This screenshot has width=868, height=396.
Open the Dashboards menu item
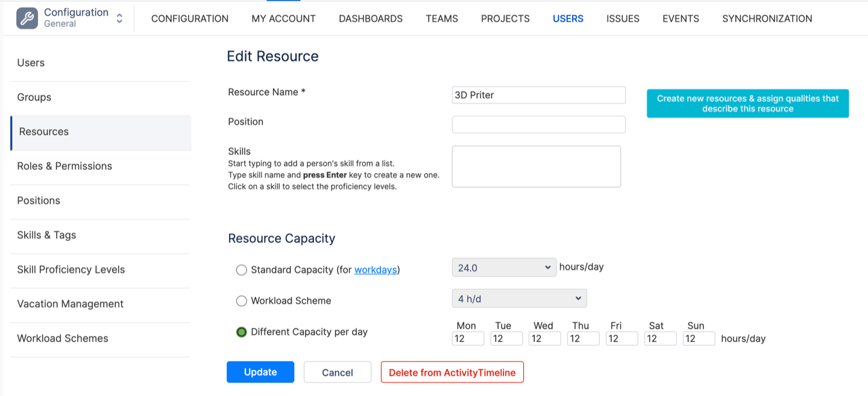click(370, 19)
